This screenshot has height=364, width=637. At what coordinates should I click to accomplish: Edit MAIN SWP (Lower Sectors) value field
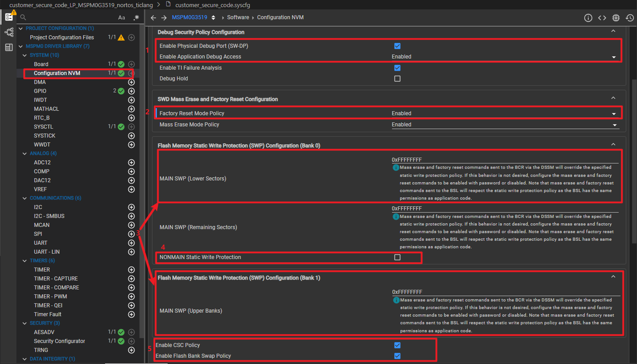505,159
